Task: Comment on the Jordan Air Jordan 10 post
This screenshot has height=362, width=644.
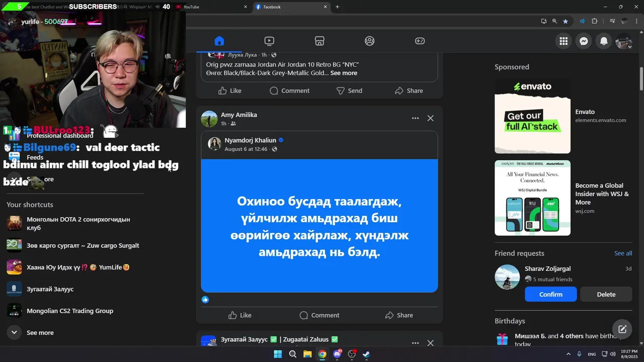Action: [x=289, y=90]
